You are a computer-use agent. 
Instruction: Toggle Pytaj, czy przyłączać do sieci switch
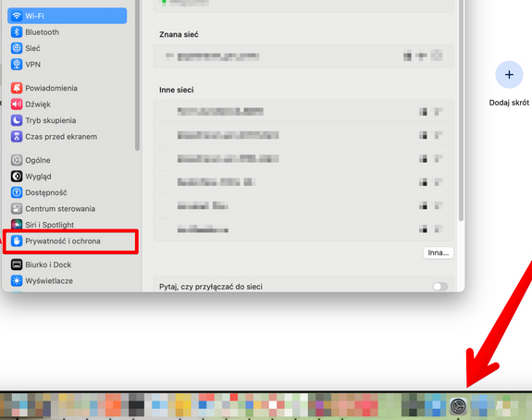click(x=440, y=287)
